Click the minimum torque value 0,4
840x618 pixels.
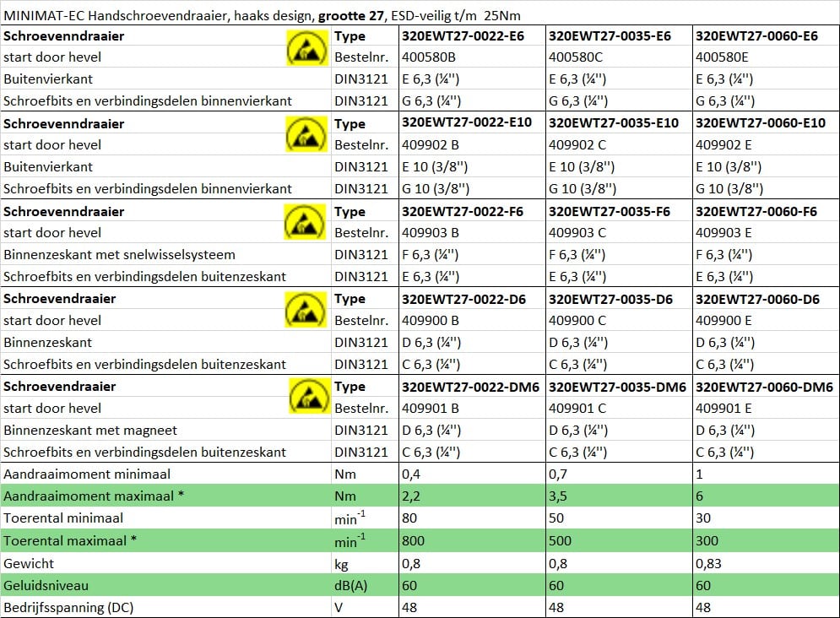coord(411,474)
